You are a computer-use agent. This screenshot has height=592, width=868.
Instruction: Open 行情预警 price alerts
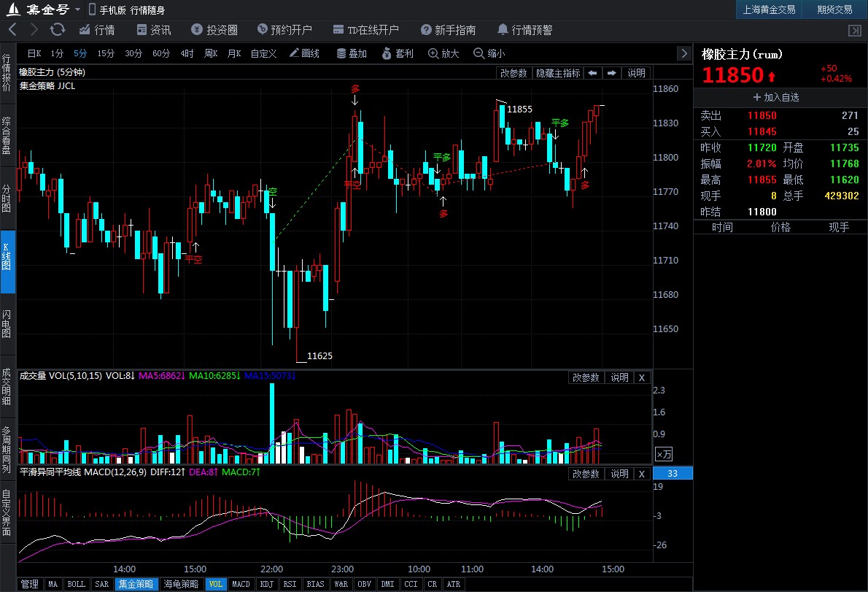(x=524, y=30)
